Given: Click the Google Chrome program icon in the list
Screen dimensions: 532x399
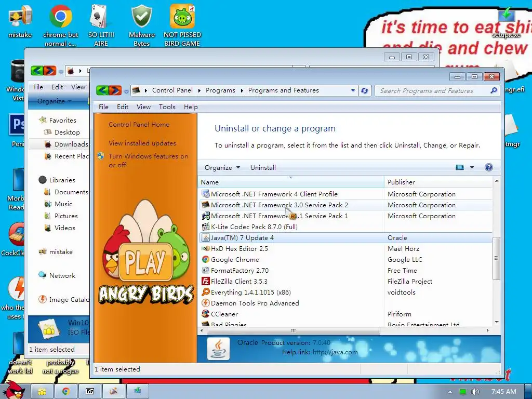Looking at the screenshot, I should 205,260.
